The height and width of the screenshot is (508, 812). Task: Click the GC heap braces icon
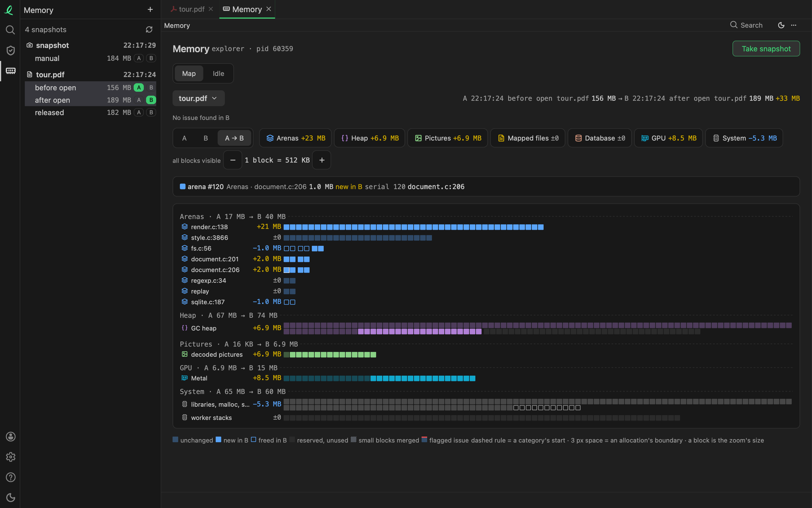(185, 328)
